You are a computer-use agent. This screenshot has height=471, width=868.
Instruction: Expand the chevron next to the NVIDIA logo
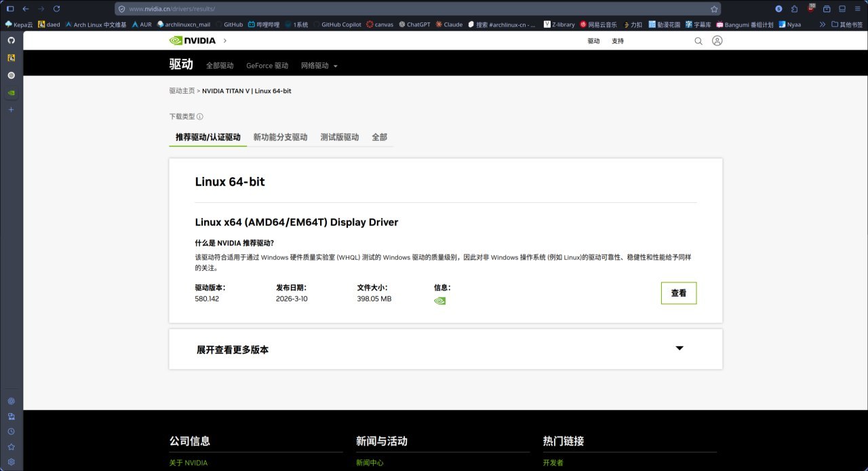coord(224,41)
